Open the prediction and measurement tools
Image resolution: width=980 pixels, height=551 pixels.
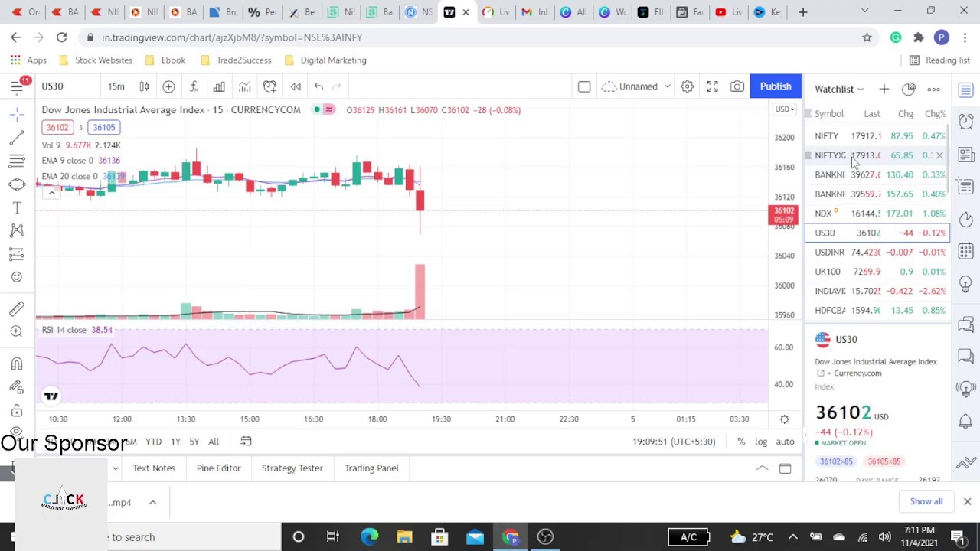tap(17, 254)
